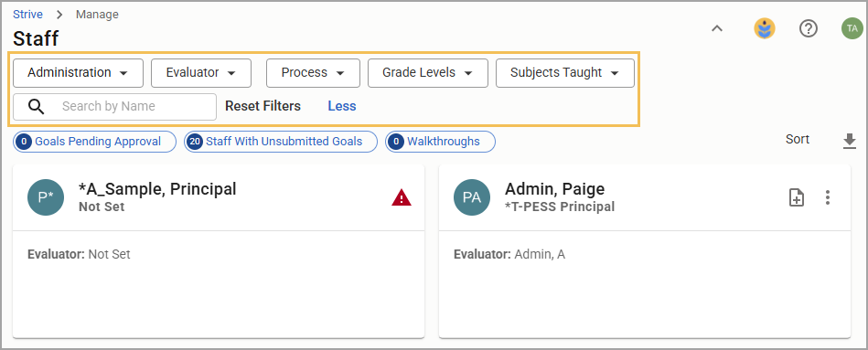Open the Process filter dropdown
Viewport: 868px width, 350px height.
click(313, 73)
